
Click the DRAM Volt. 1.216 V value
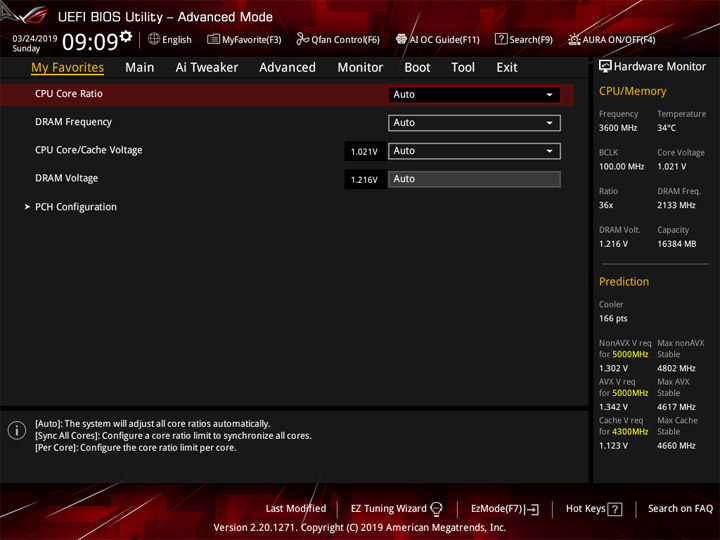click(613, 244)
